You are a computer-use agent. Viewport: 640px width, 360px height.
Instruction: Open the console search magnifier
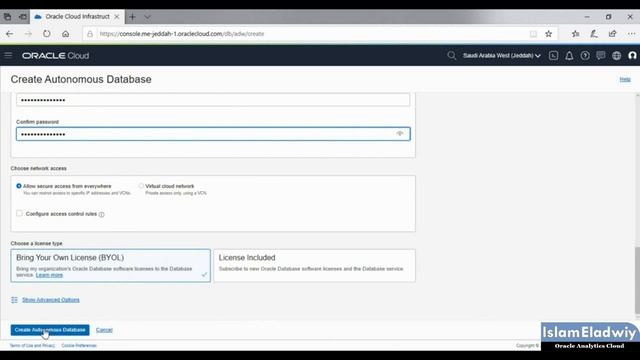[x=451, y=56]
